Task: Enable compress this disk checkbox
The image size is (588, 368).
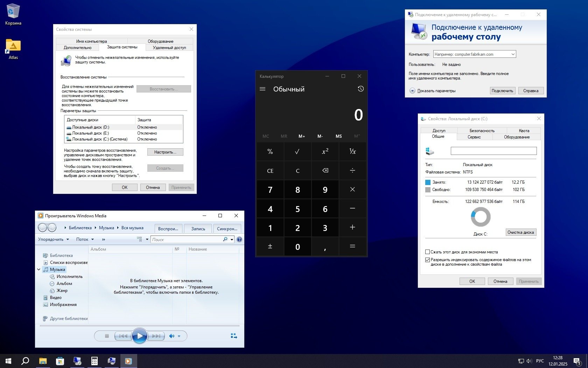Action: point(427,252)
